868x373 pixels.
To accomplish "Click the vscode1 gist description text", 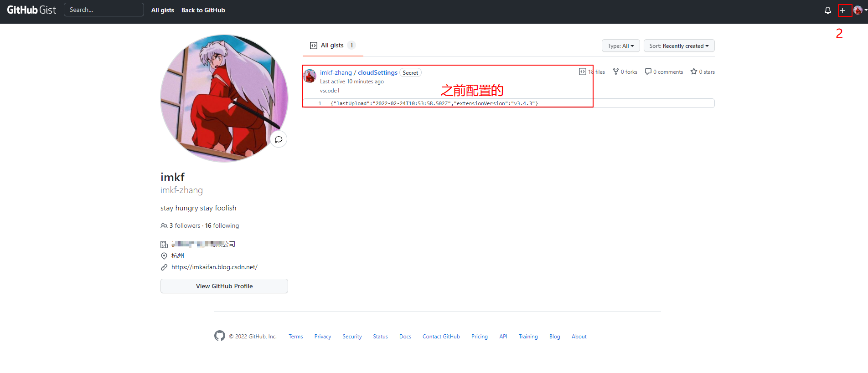I will coord(330,91).
